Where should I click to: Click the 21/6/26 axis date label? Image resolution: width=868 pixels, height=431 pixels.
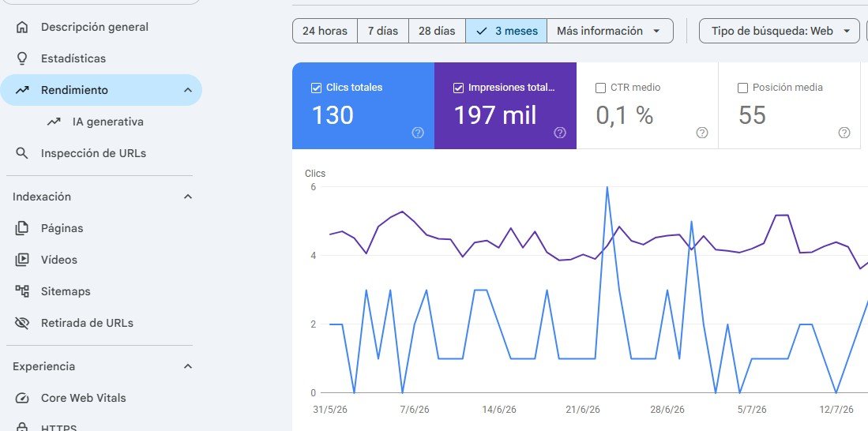pos(583,410)
